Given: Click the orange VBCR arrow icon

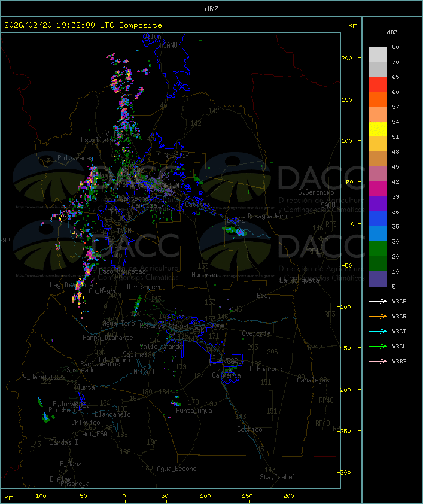Looking at the screenshot, I should click(x=378, y=316).
